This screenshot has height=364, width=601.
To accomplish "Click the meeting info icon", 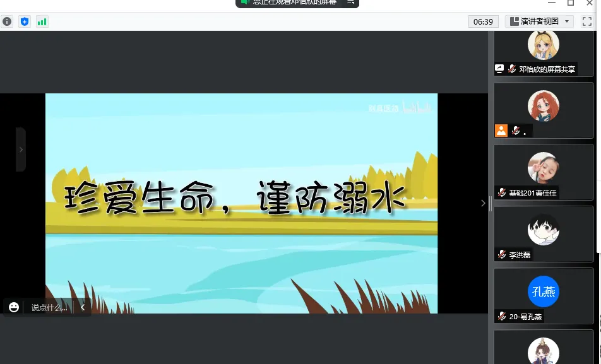I will 7,21.
